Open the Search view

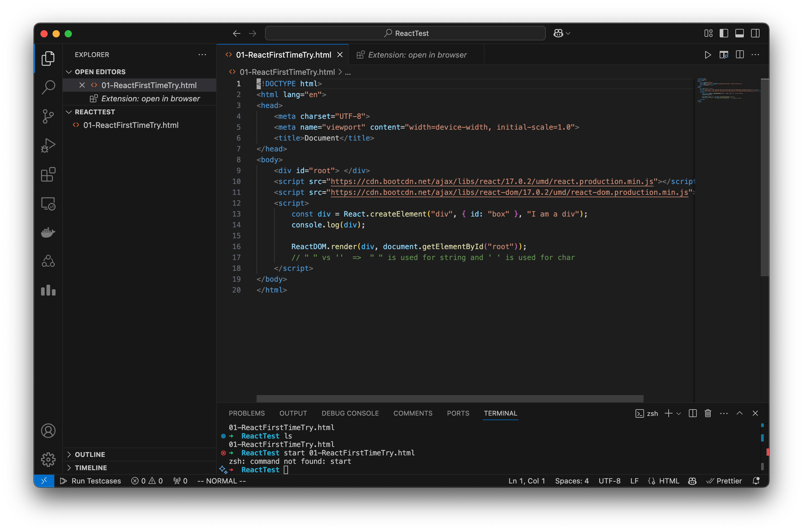(48, 87)
